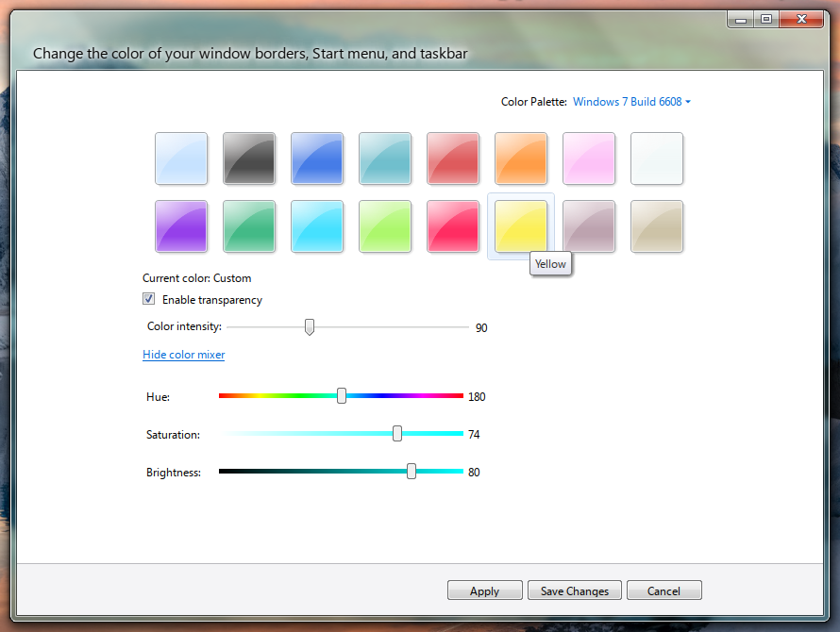Click the Color intensity value 90
The image size is (840, 632).
pos(481,327)
